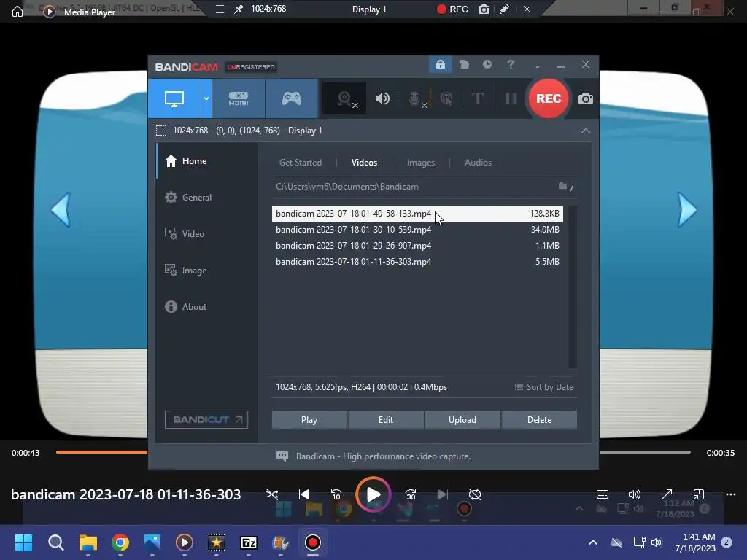This screenshot has height=560, width=747.
Task: Open Sort by Date option
Action: point(544,387)
